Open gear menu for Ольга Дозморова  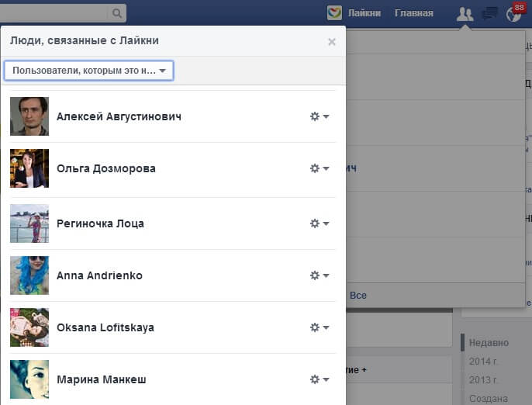coord(320,168)
